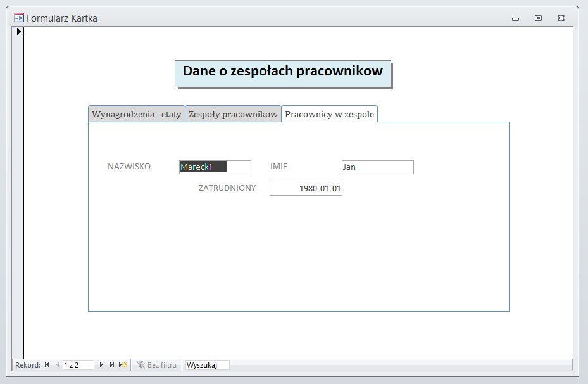Go to next record arrow

(101, 365)
